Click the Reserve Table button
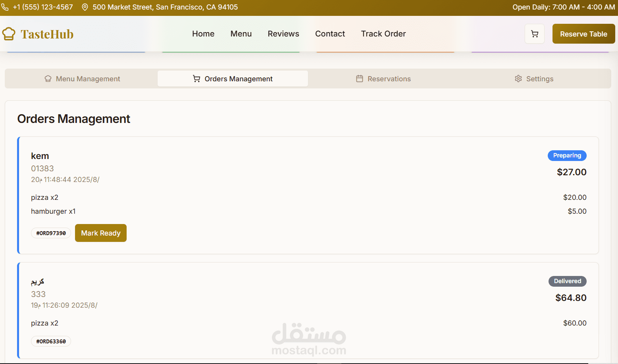Screen dimensions: 618x364 click(x=583, y=34)
